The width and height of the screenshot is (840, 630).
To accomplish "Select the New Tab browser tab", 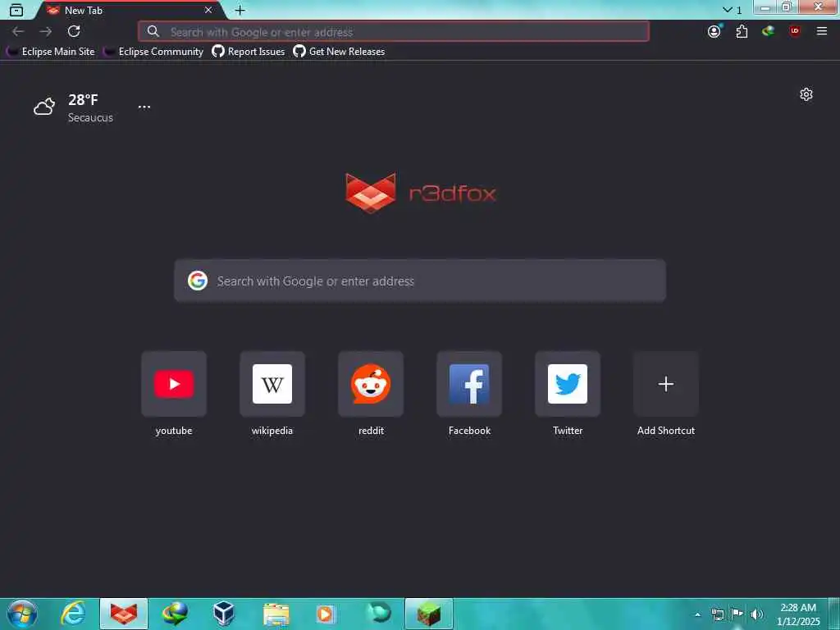I will 129,10.
